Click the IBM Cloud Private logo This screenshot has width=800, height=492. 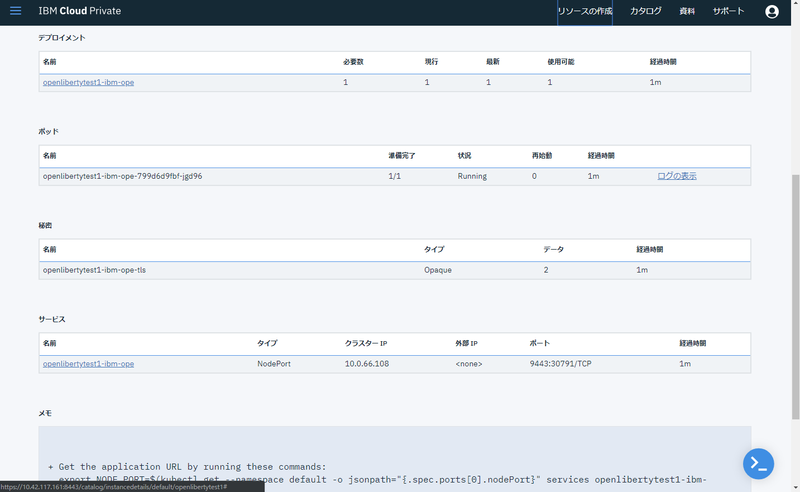[x=80, y=11]
